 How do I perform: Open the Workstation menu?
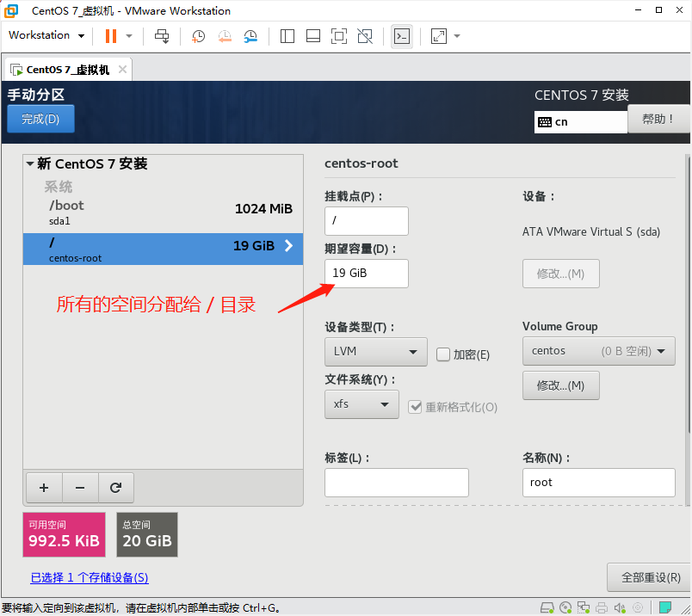[46, 35]
